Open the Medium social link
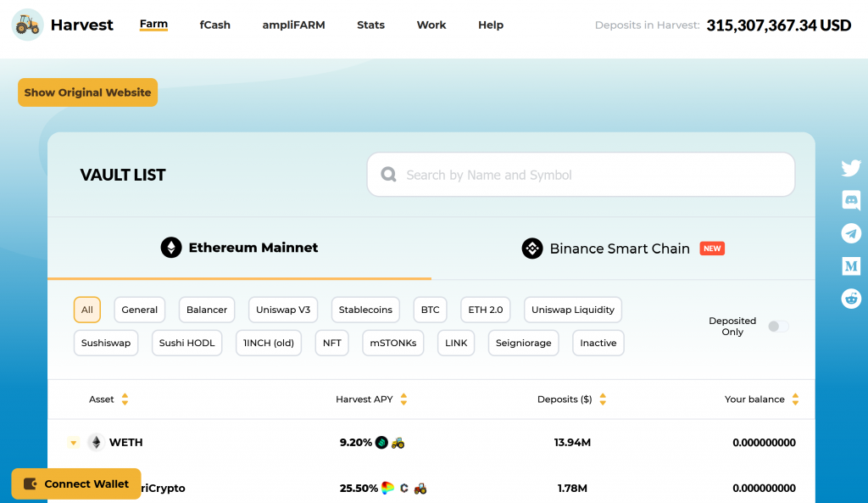The width and height of the screenshot is (868, 503). [x=851, y=265]
